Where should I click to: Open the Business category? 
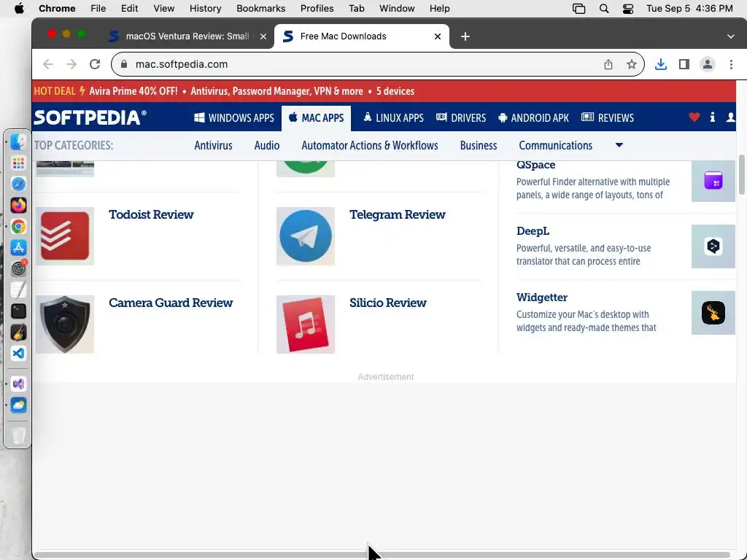[x=479, y=145]
